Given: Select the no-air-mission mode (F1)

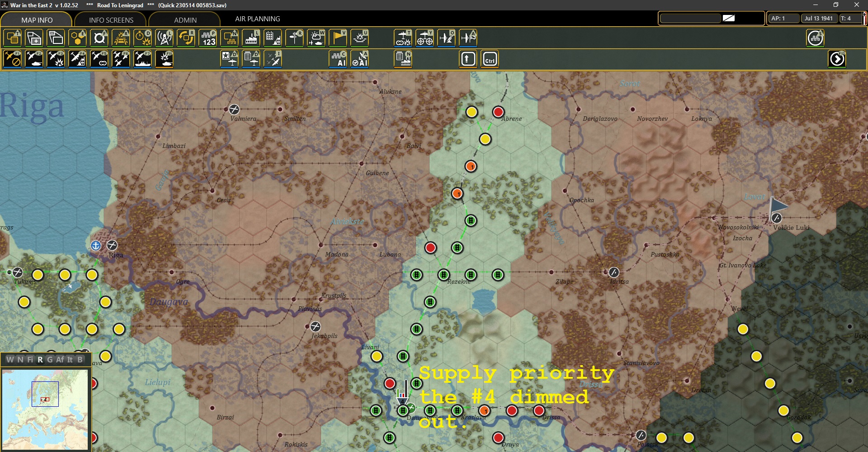Looking at the screenshot, I should [12, 59].
